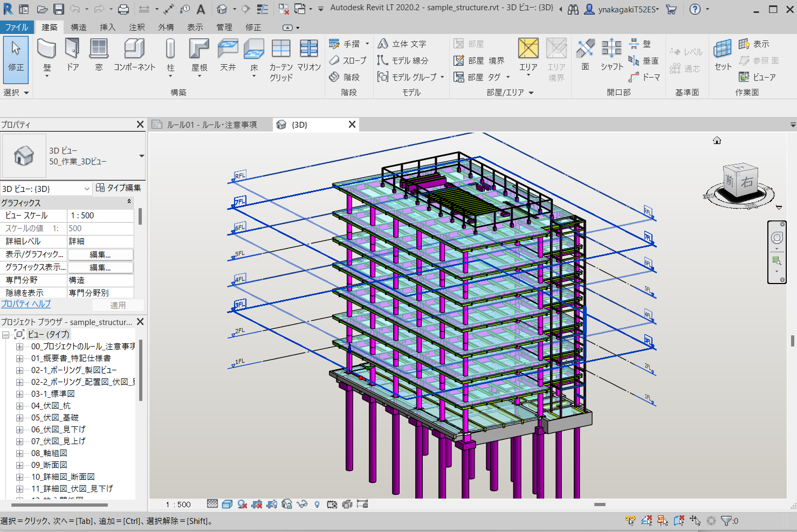This screenshot has width=797, height=532.
Task: Select the ドーマ (dormer) opening tool
Action: (644, 77)
